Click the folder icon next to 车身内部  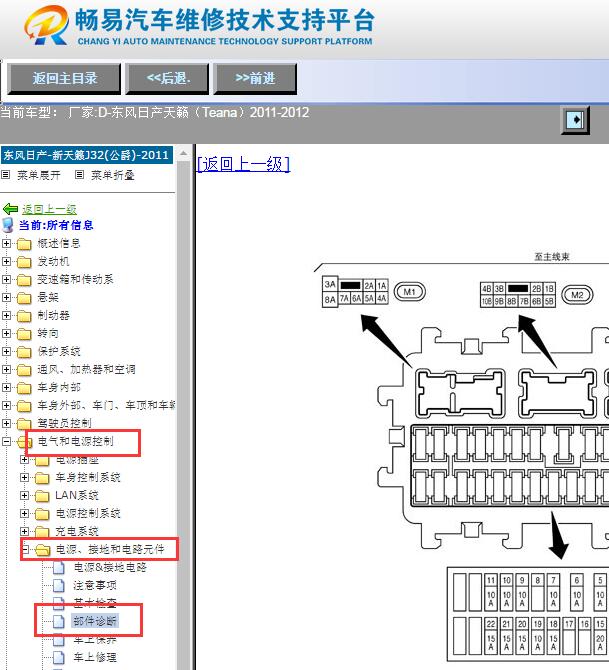(24, 388)
